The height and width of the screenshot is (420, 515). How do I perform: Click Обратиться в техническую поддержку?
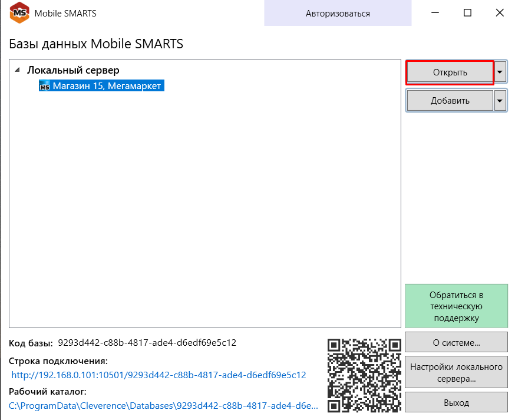point(456,306)
